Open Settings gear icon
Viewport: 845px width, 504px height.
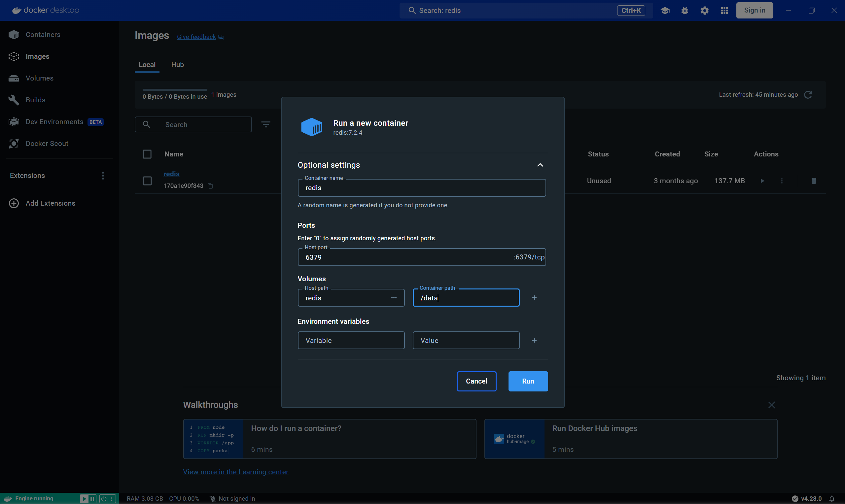tap(704, 11)
